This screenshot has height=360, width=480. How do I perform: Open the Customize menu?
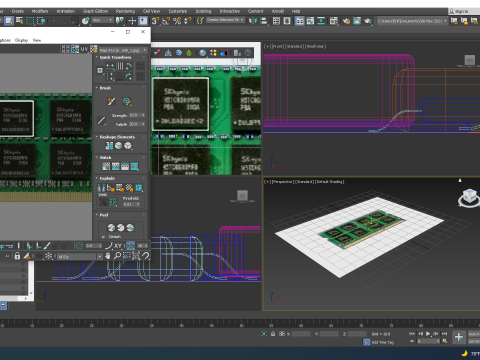coord(178,11)
